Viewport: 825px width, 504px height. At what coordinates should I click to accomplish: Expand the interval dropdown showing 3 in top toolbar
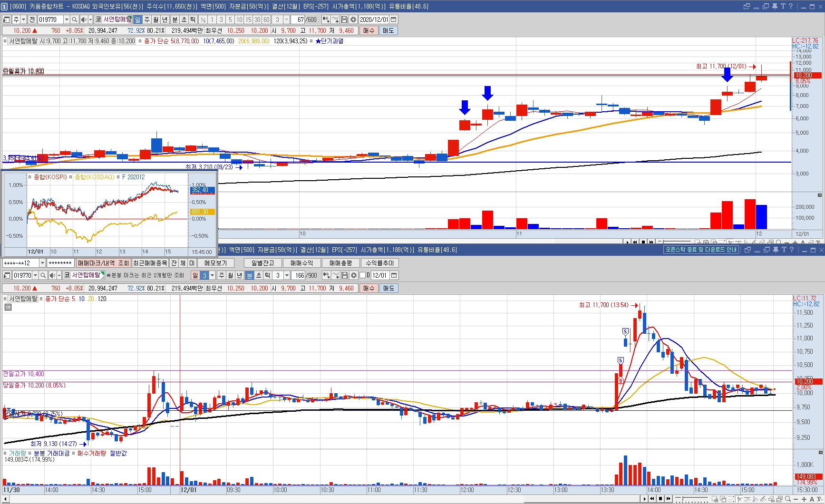pos(287,19)
